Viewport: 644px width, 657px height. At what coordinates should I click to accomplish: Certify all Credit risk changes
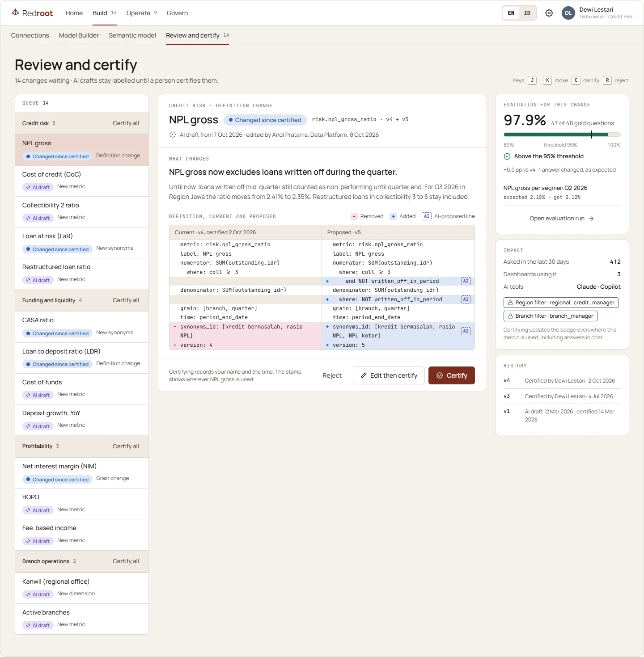tap(126, 123)
